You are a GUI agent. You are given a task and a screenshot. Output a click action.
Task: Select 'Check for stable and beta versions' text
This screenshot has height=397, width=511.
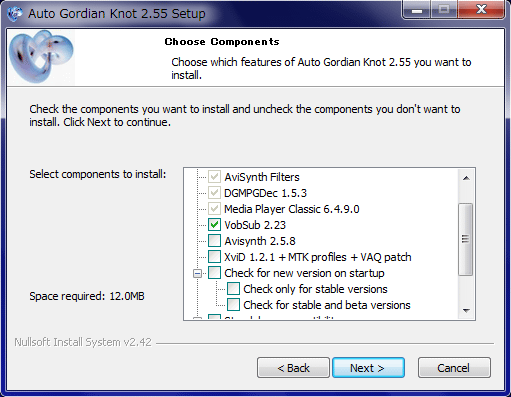coord(327,305)
